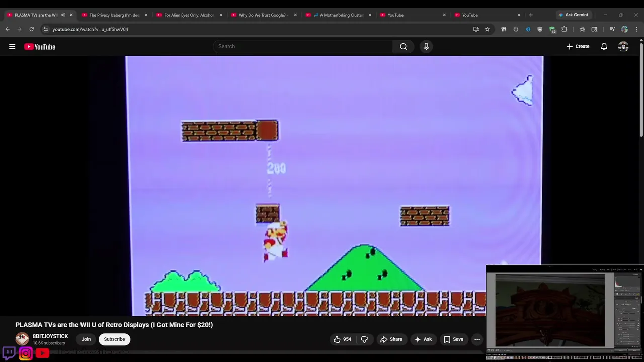Image resolution: width=644 pixels, height=362 pixels.
Task: Close The Privacy Iceberg tab
Action: coord(146,15)
